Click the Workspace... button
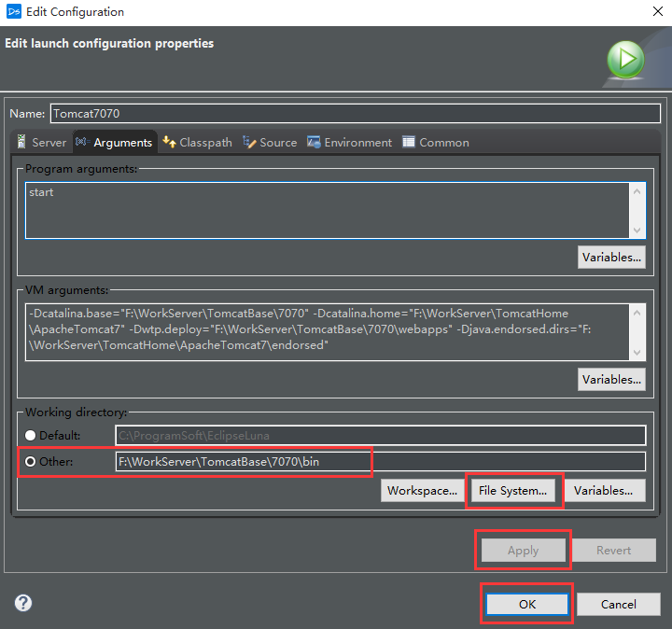Viewport: 672px width, 629px height. click(x=422, y=490)
